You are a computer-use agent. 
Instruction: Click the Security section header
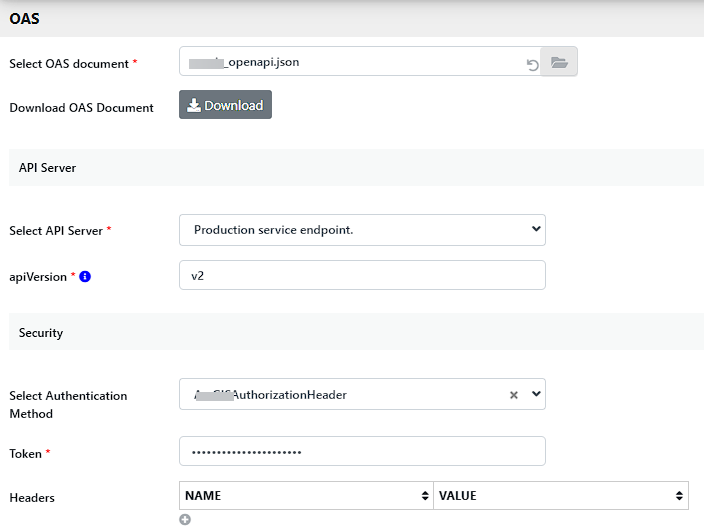[41, 332]
